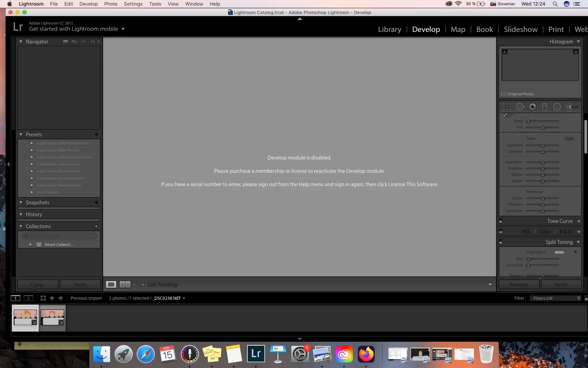This screenshot has height=368, width=588.
Task: Select the first filmstrip photo thumbnail
Action: click(25, 318)
